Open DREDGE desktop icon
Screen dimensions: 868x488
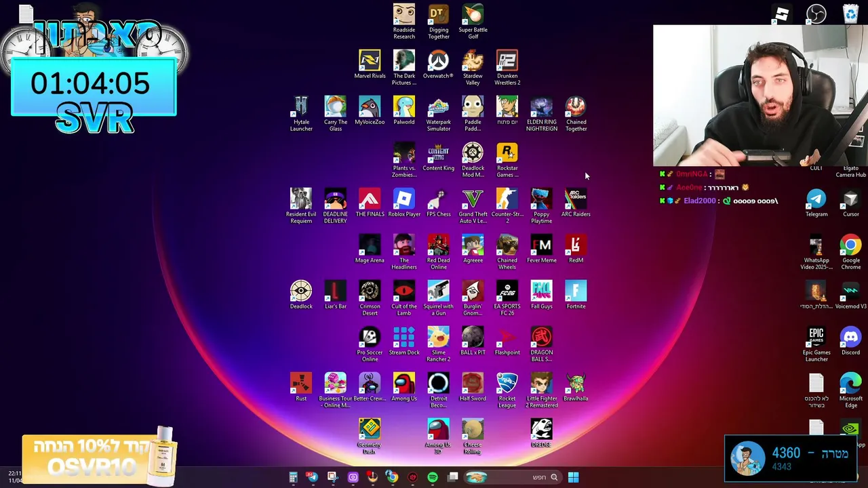click(541, 433)
